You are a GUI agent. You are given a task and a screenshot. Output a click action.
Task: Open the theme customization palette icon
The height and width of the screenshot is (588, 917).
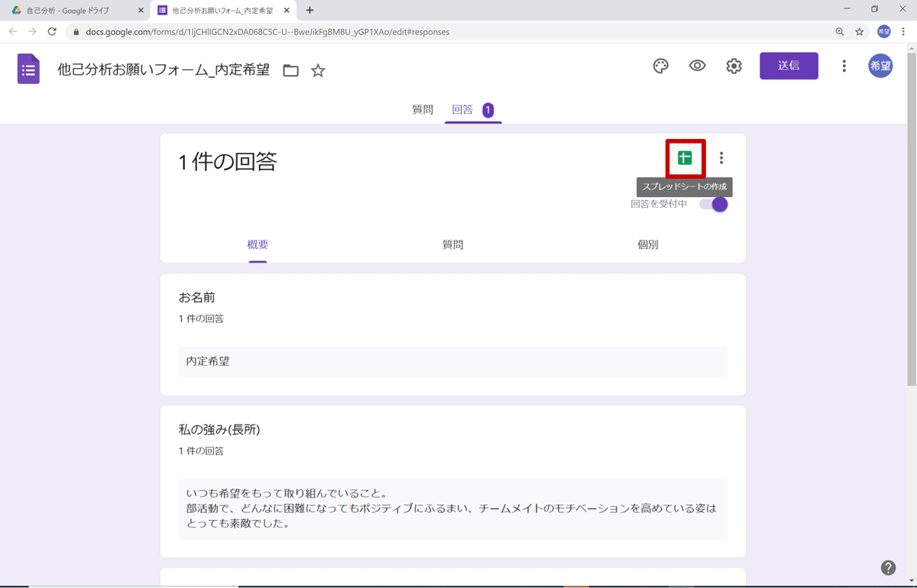pos(660,66)
